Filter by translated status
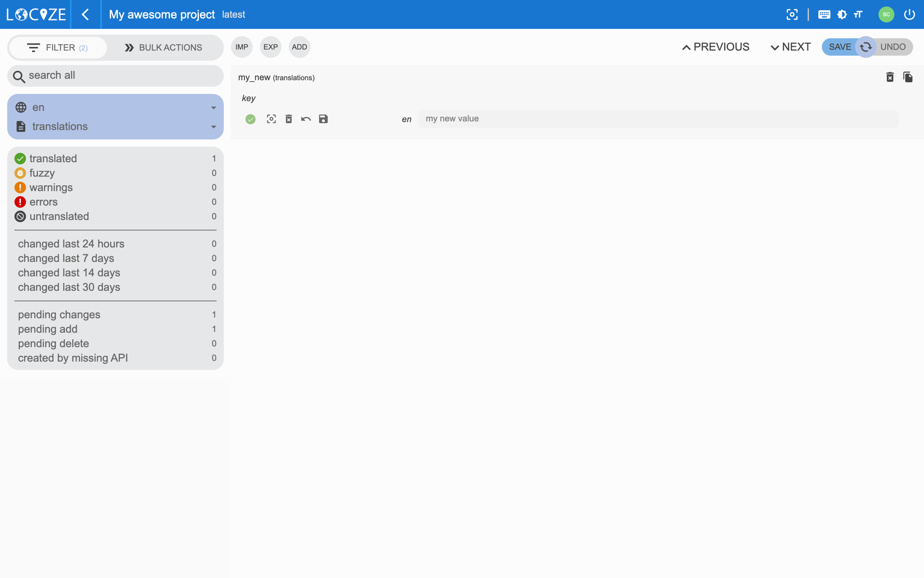924x578 pixels. click(53, 159)
